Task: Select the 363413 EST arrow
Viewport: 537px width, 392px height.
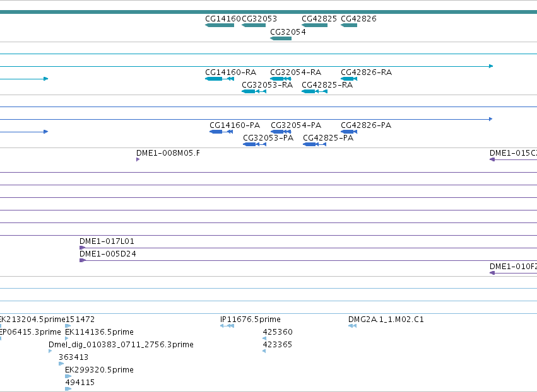Action: tap(61, 364)
